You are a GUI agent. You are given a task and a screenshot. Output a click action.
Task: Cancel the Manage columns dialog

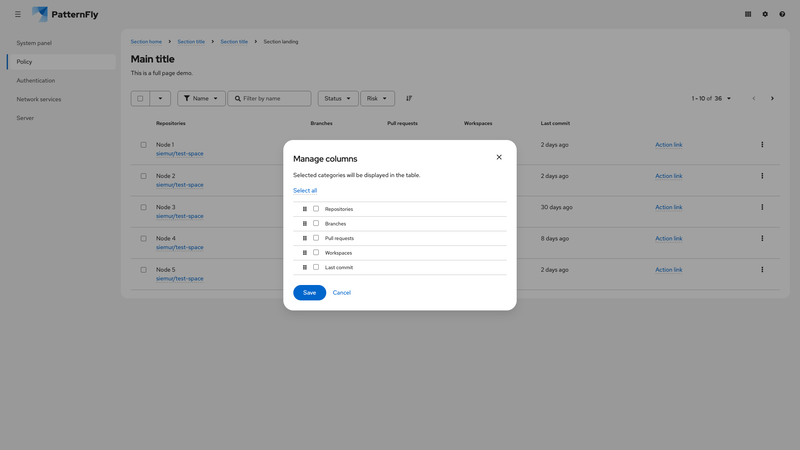point(341,292)
